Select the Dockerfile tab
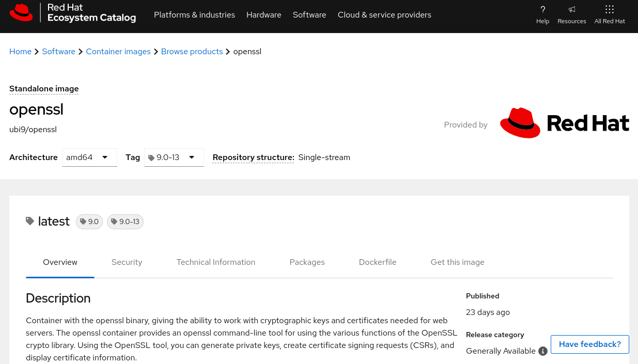638x364 pixels. pos(377,262)
